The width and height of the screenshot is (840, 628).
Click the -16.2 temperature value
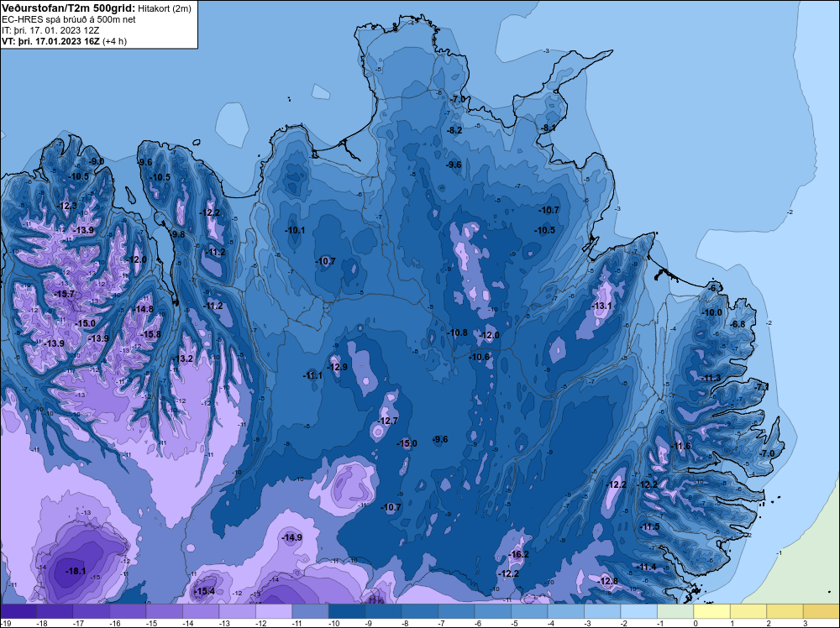coord(518,554)
